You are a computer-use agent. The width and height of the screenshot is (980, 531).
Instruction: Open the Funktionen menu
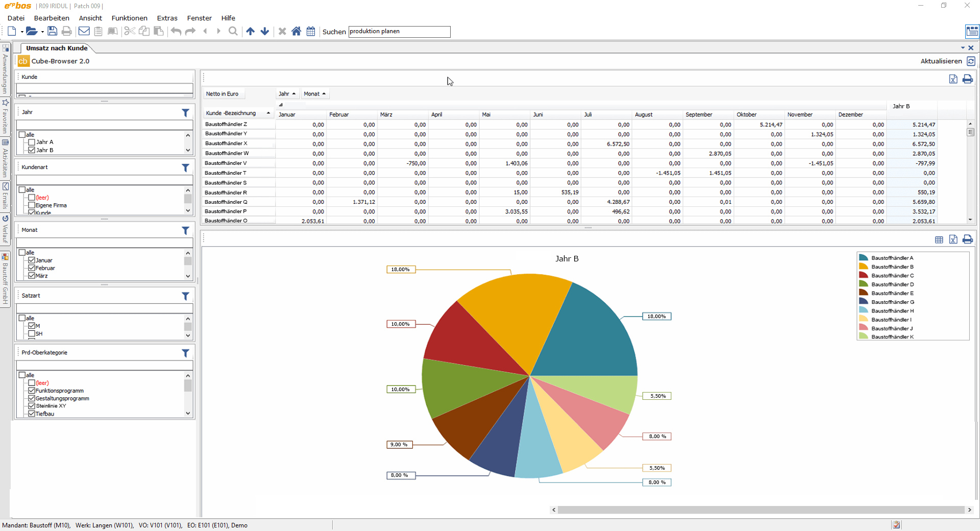[x=129, y=18]
